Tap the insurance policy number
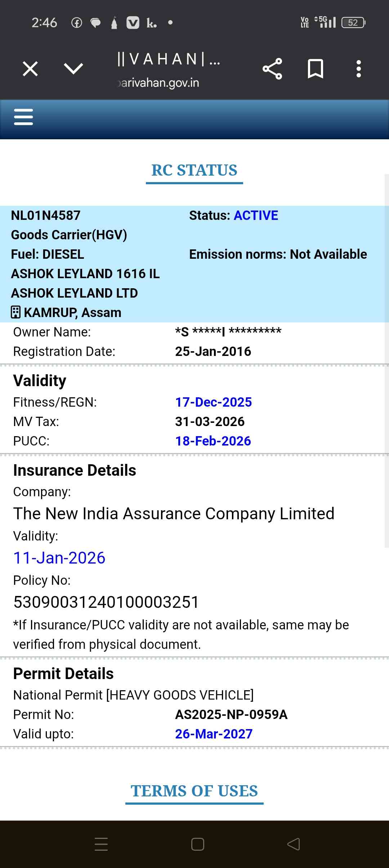The height and width of the screenshot is (868, 389). 106,602
